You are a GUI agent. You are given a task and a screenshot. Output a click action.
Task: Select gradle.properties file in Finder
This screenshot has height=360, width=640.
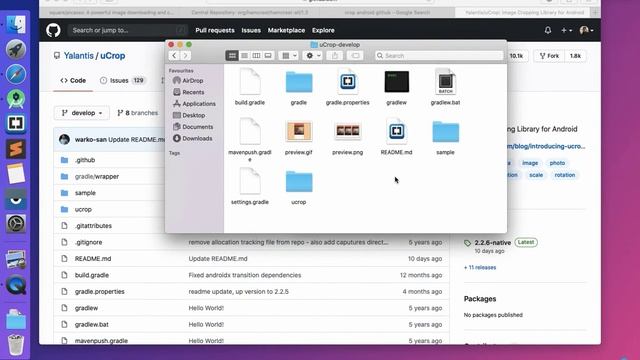[x=347, y=87]
